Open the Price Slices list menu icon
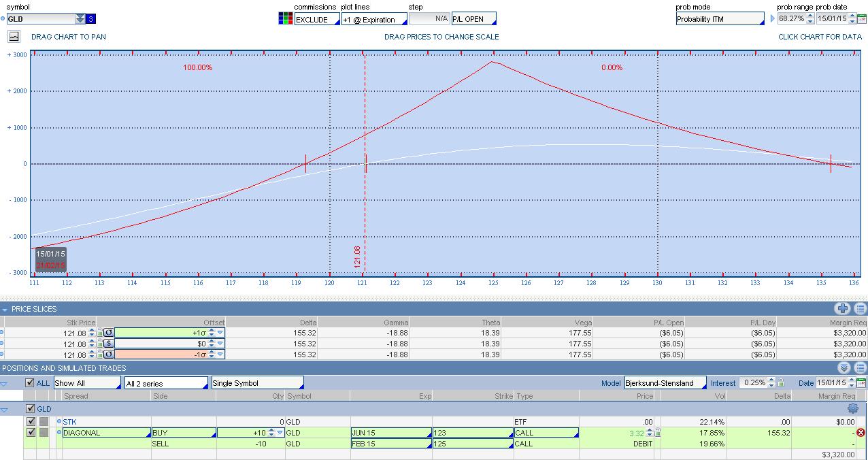Image resolution: width=868 pixels, height=460 pixels. (x=860, y=309)
